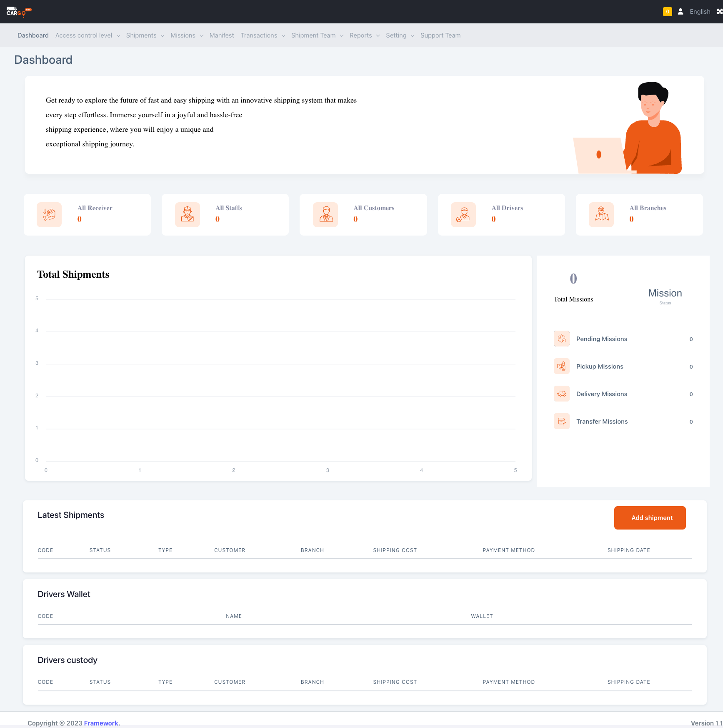Click the Pending Missions icon

pos(561,339)
